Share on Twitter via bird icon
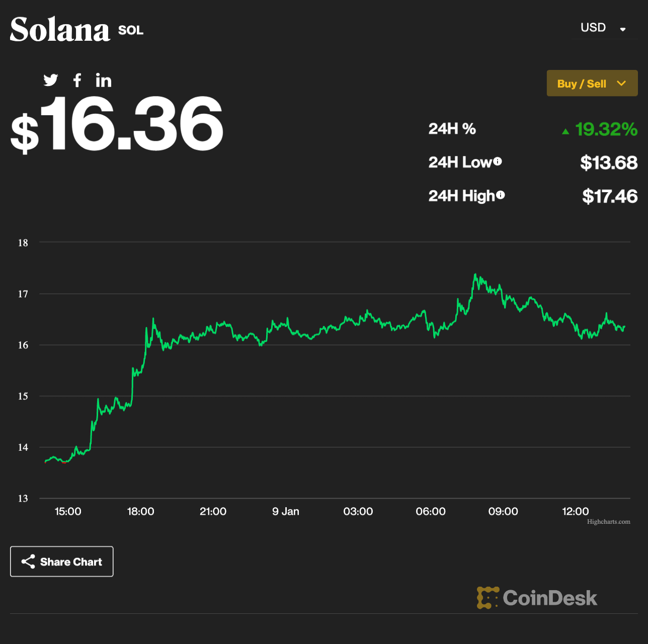648x644 pixels. pyautogui.click(x=50, y=80)
